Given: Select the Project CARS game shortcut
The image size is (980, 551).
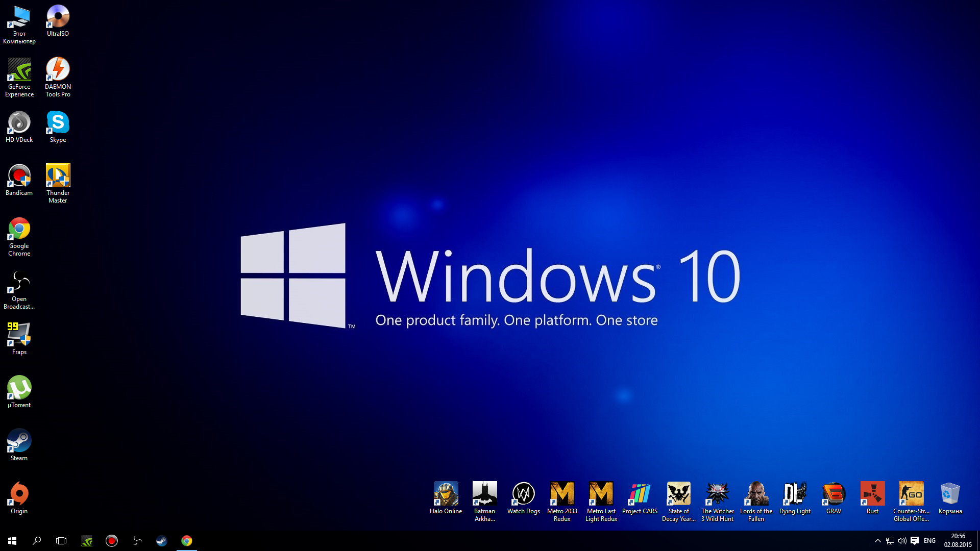Looking at the screenshot, I should click(640, 498).
